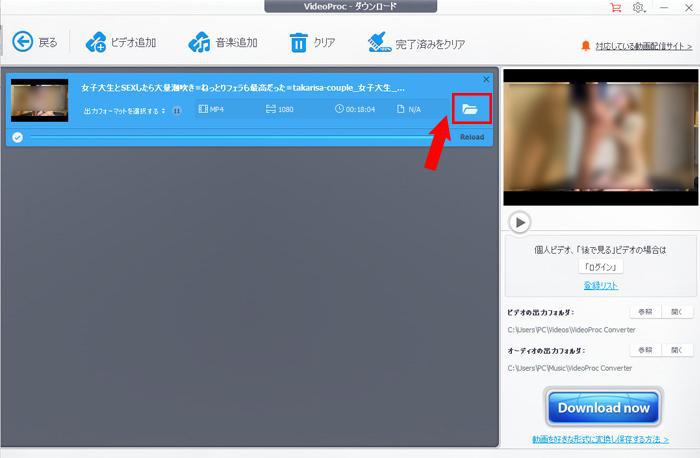This screenshot has height=458, width=700.
Task: Open the settings gear icon
Action: 638,7
